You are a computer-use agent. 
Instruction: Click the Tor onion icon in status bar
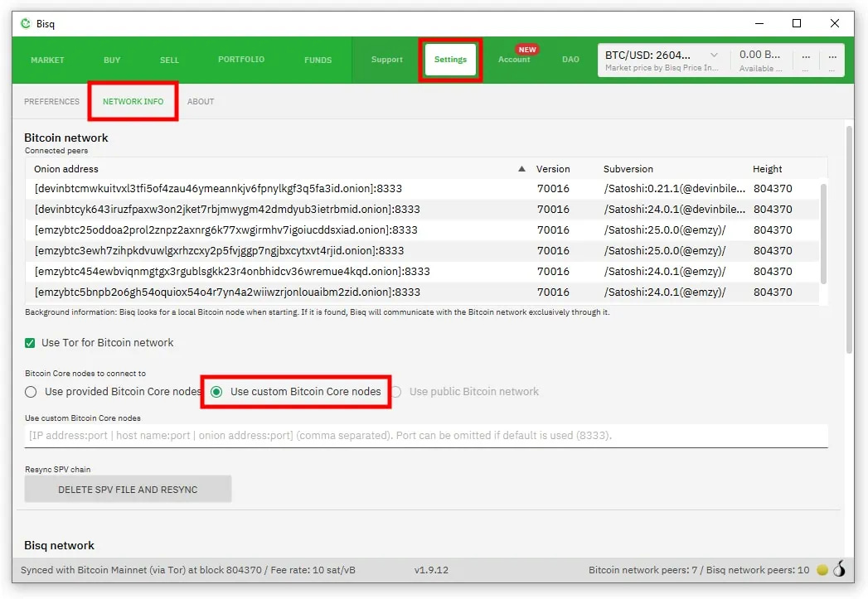839,569
